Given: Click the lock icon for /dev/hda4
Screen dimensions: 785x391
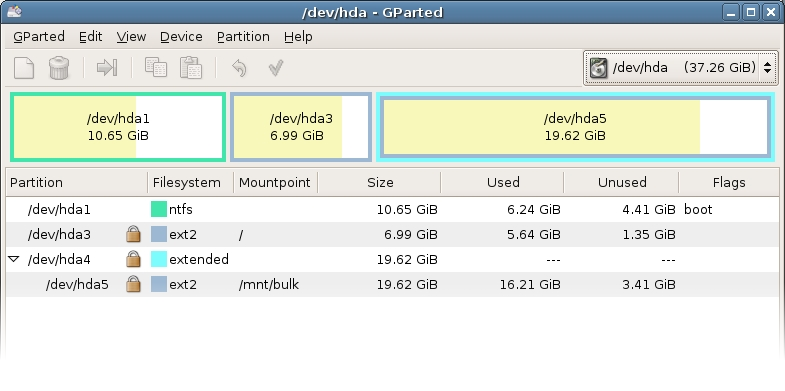Looking at the screenshot, I should click(x=133, y=259).
